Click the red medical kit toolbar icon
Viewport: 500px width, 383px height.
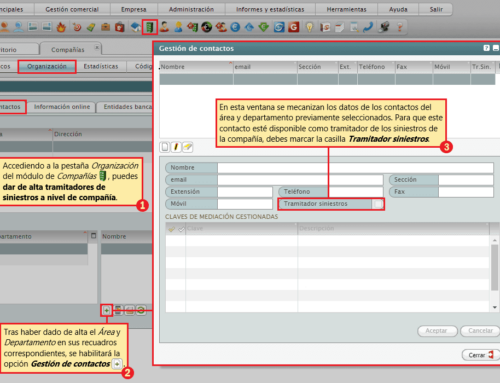coord(119,27)
